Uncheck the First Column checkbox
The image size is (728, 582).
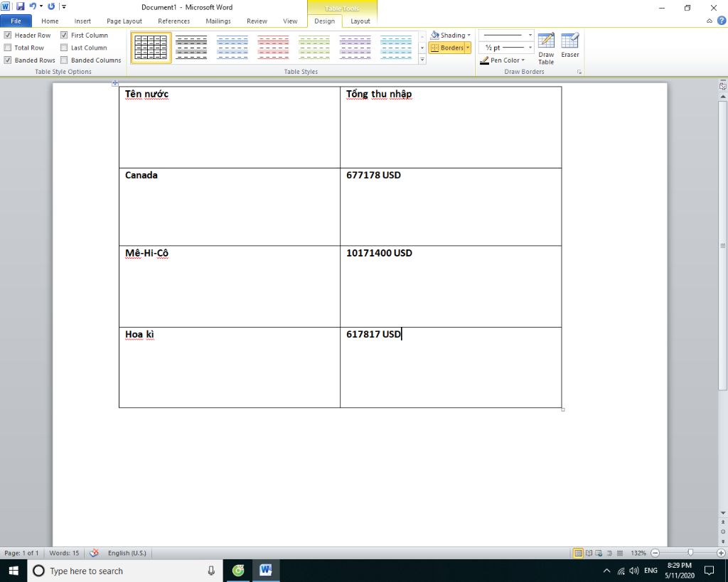tap(64, 35)
